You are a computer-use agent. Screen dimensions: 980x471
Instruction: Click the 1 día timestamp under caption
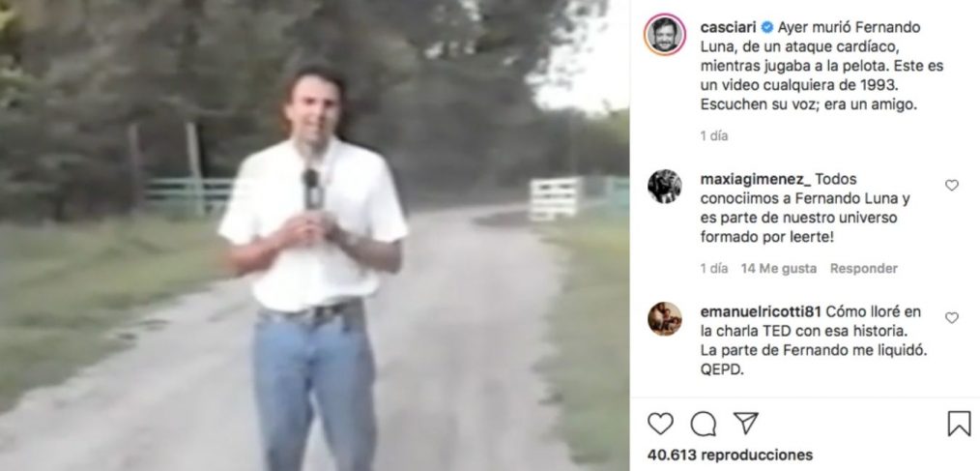click(714, 135)
